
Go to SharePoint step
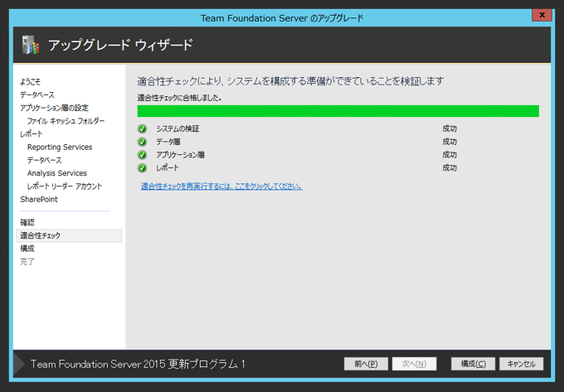[x=39, y=200]
